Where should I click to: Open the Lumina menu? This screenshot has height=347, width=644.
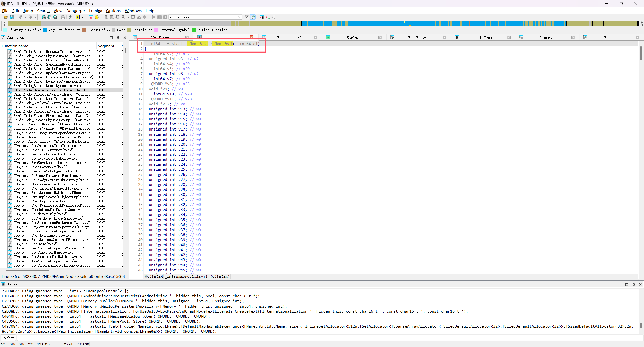coord(96,11)
